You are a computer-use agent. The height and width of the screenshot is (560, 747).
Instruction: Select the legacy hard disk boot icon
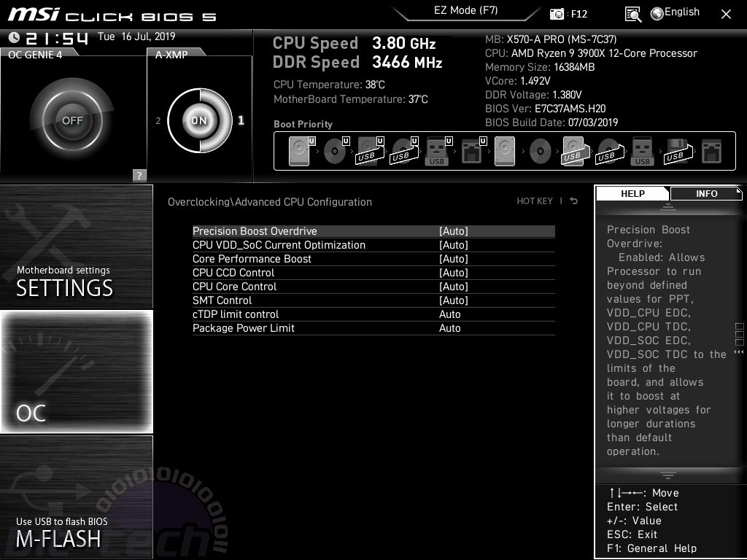pos(505,151)
